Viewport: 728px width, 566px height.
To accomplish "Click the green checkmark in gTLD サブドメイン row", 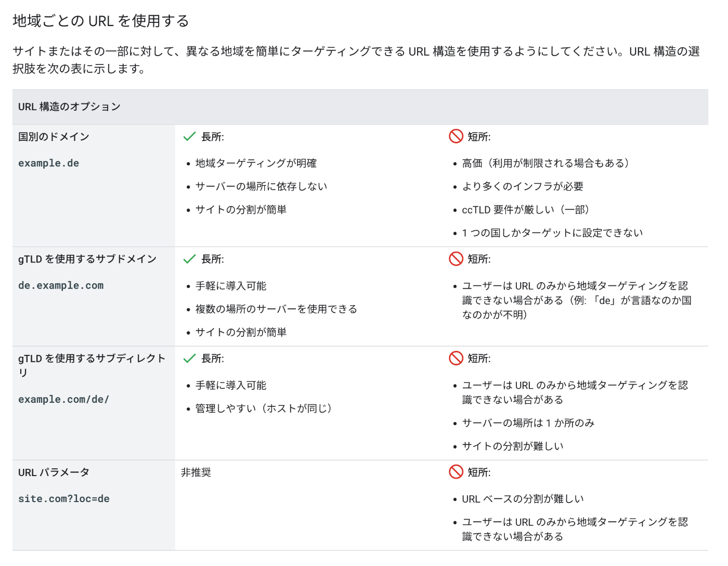I will click(188, 259).
